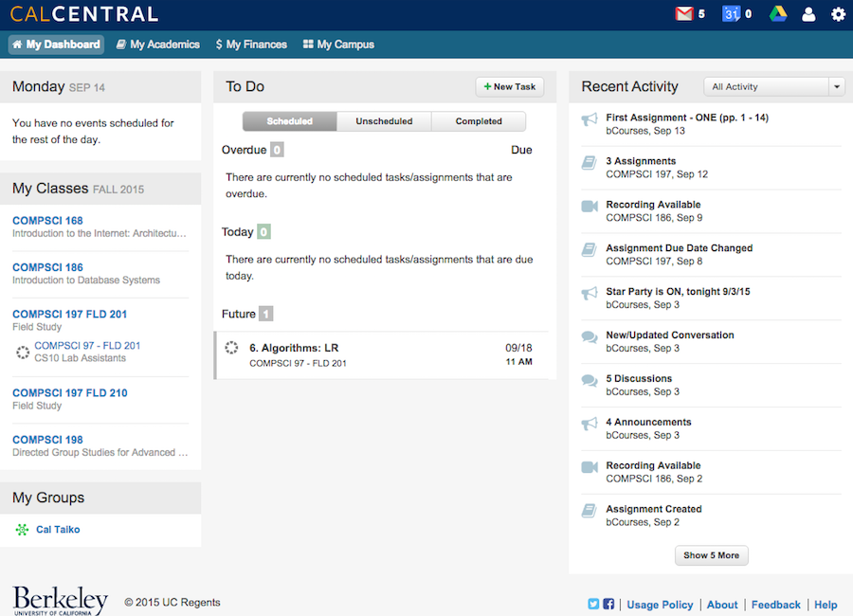Click the Berkeley logo in footer
This screenshot has width=853, height=616.
[60, 600]
